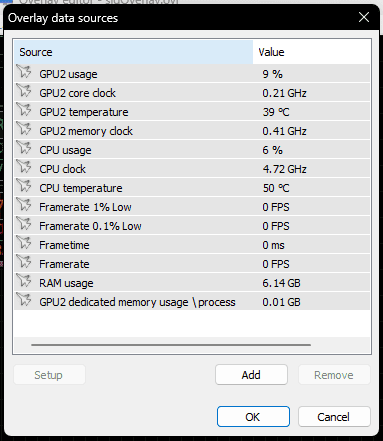The image size is (383, 441).
Task: Click the icon next to GPU2 temperature
Action: 24,110
